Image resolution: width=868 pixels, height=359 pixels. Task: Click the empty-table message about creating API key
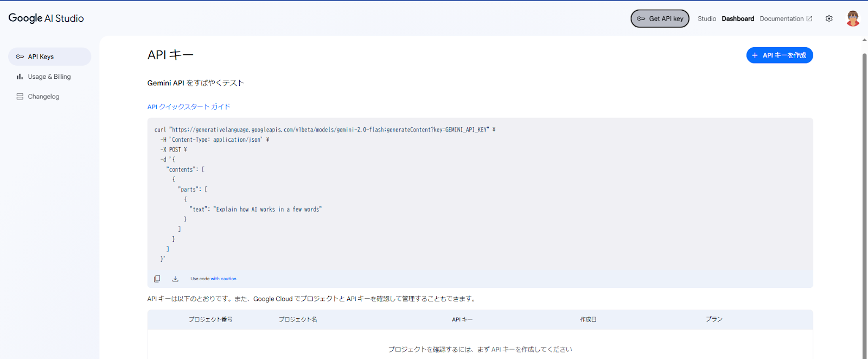(480, 349)
